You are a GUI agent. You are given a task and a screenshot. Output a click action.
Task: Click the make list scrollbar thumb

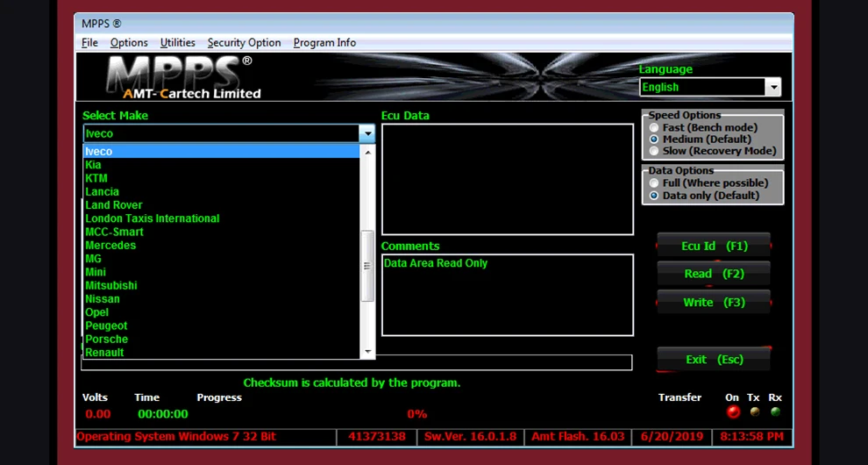[367, 266]
